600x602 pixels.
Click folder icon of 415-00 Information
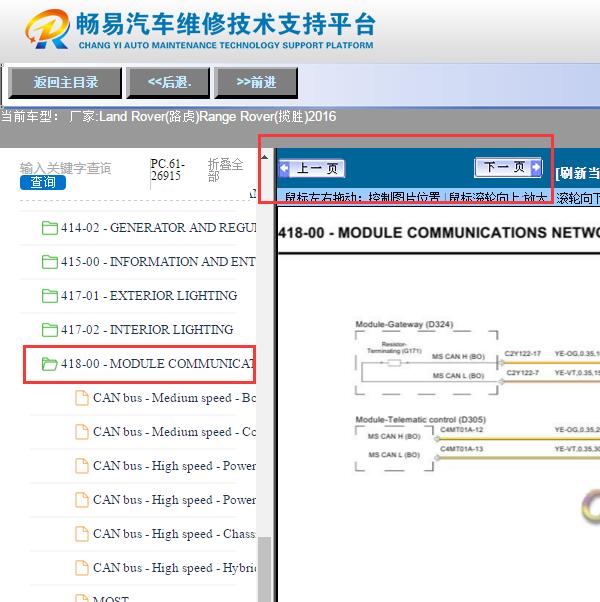[50, 262]
